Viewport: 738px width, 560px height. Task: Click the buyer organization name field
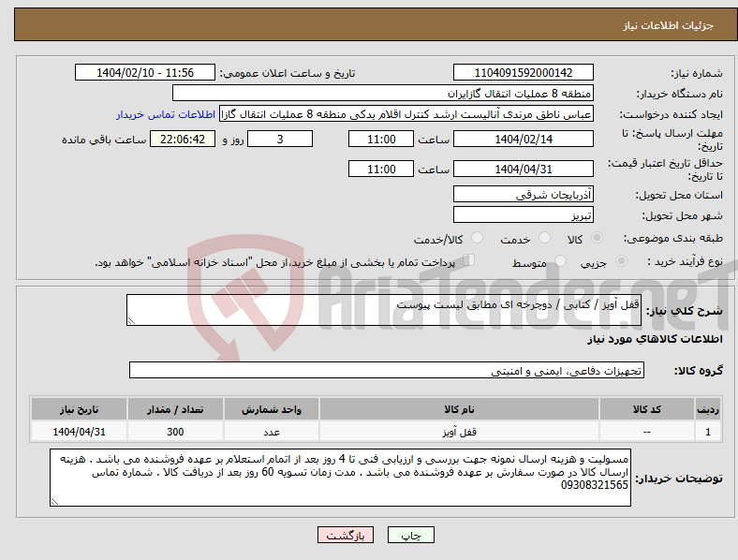coord(383,93)
